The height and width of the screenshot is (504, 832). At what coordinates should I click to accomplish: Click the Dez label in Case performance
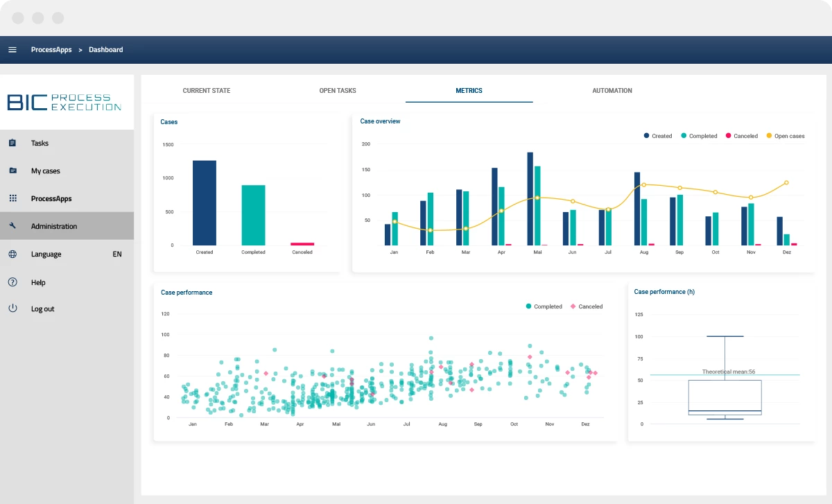click(585, 424)
